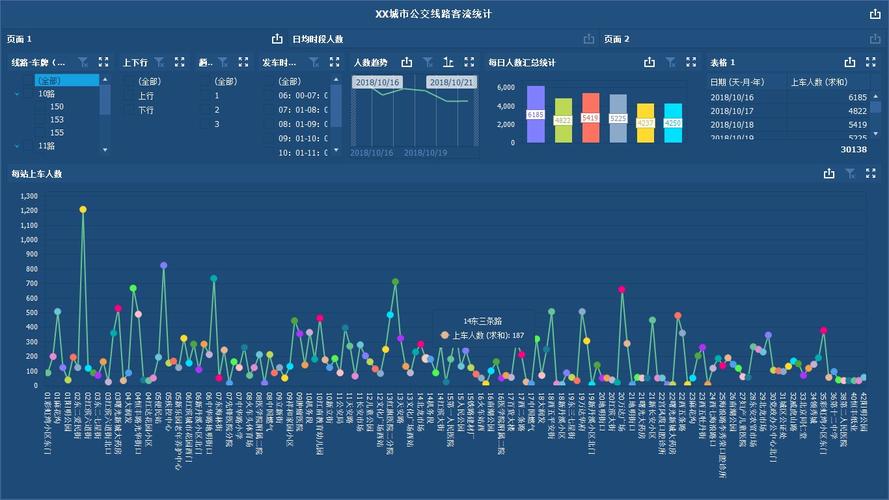This screenshot has width=889, height=500.
Task: Select the 10路 route in the list
Action: click(46, 94)
